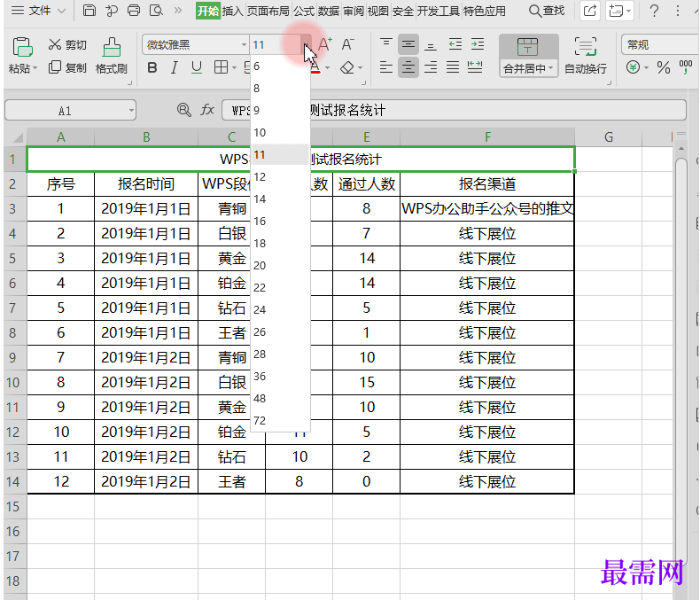Click the Save icon in quick access toolbar

[89, 11]
